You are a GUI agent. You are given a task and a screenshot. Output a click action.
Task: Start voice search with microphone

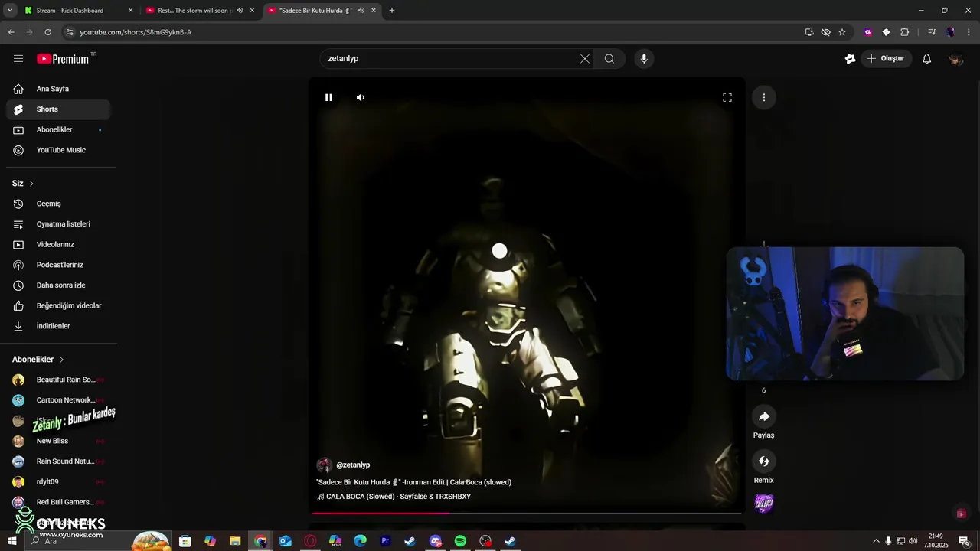[x=644, y=58]
